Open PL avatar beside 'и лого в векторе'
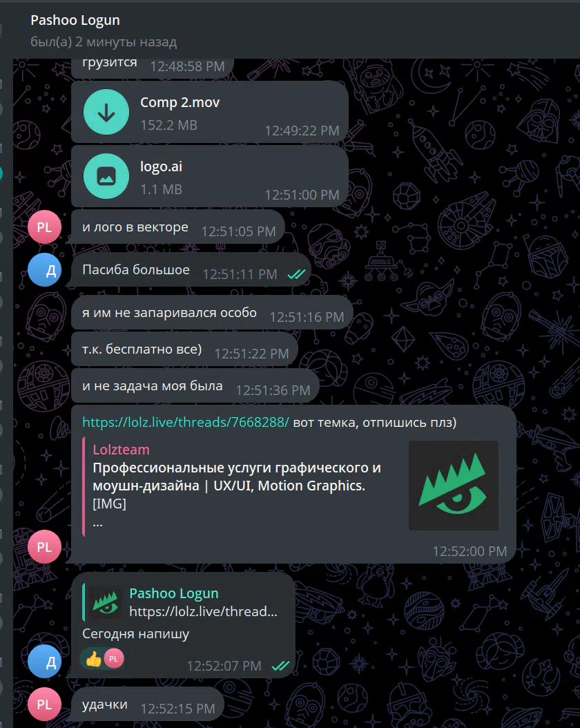The image size is (580, 728). tap(45, 227)
